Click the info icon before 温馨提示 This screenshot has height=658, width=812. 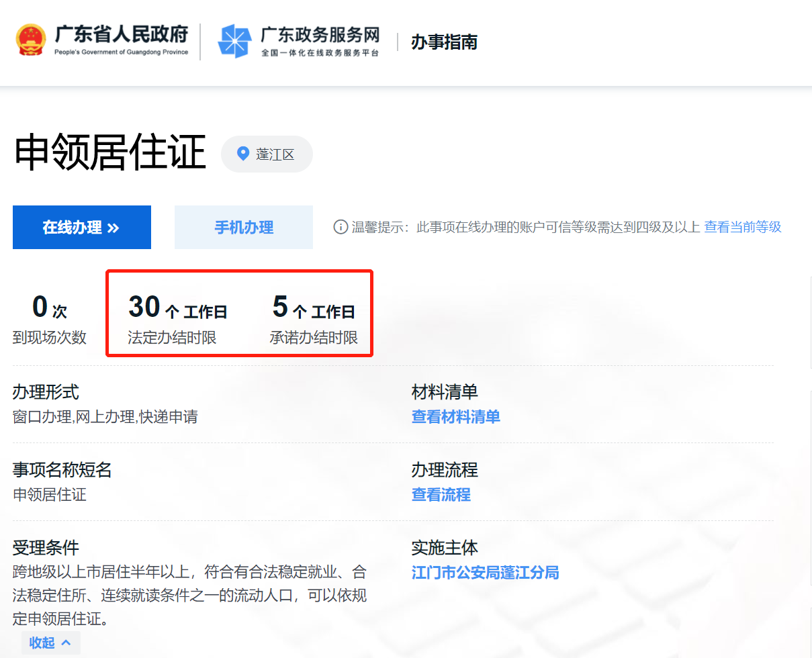pos(341,227)
